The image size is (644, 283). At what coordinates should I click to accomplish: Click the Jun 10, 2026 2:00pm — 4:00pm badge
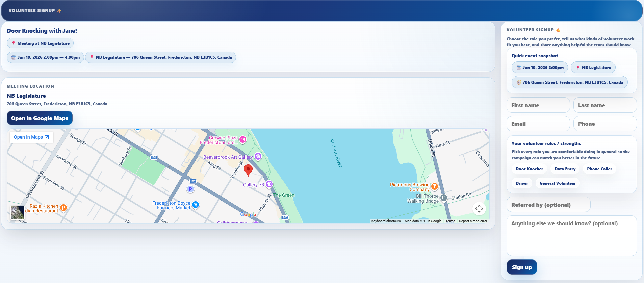45,57
